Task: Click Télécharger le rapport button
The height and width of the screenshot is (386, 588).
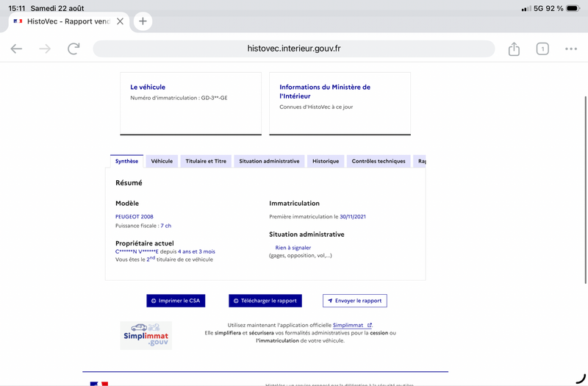Action: 265,301
